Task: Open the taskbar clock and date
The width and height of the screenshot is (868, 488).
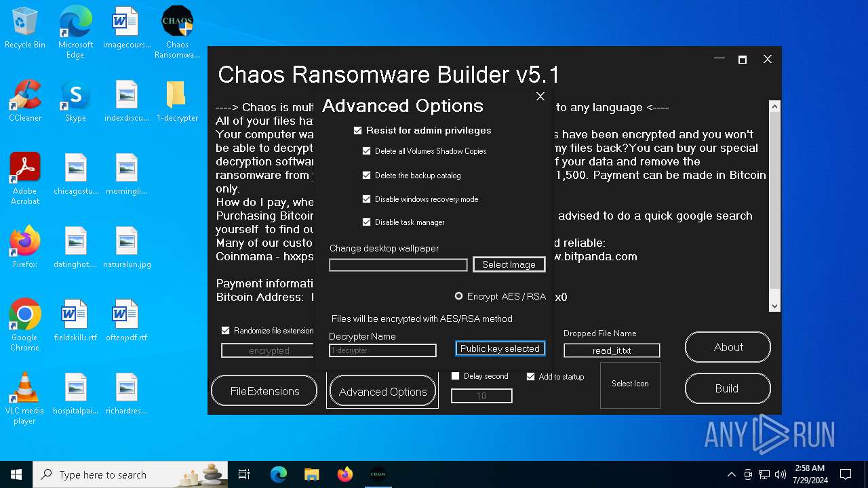Action: tap(810, 474)
